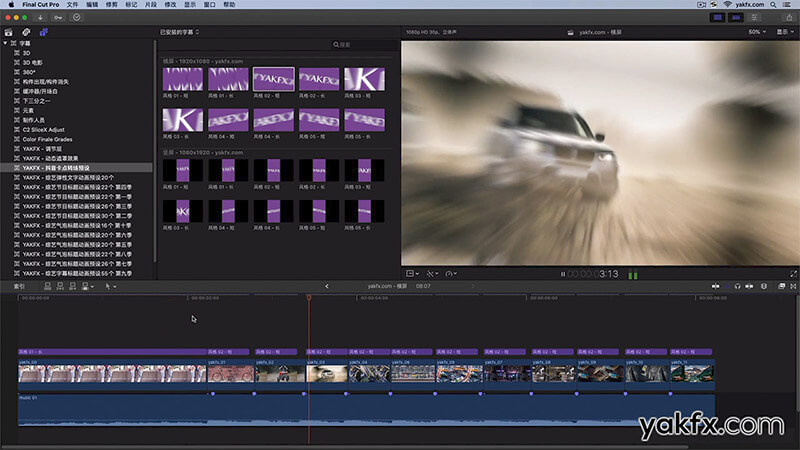Go back in timeline history arrow
800x450 pixels.
(x=327, y=286)
